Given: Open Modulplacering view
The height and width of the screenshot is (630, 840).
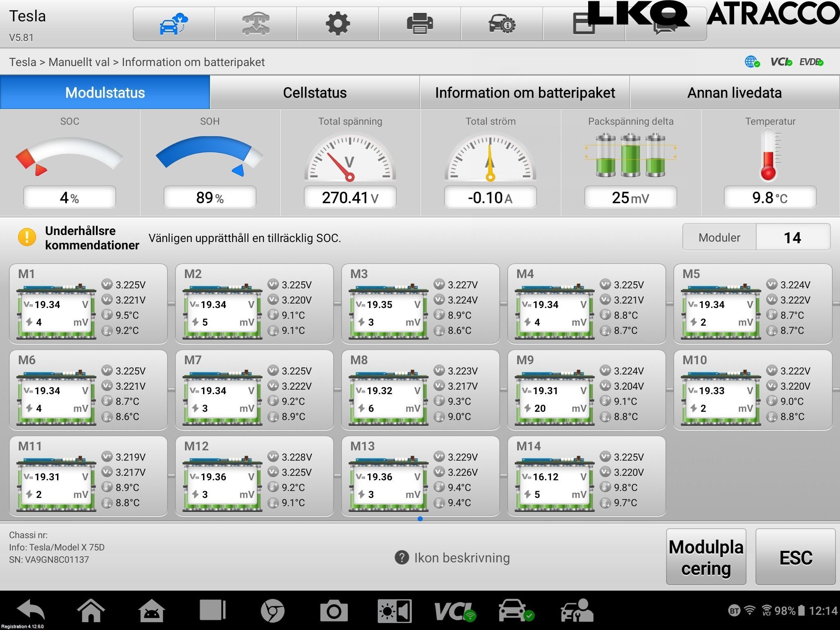Looking at the screenshot, I should click(706, 557).
